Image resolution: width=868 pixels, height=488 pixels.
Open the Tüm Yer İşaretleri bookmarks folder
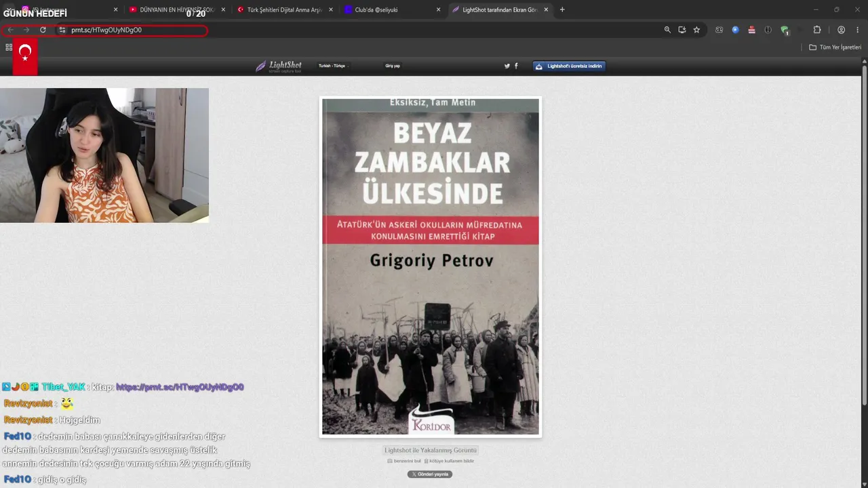835,47
